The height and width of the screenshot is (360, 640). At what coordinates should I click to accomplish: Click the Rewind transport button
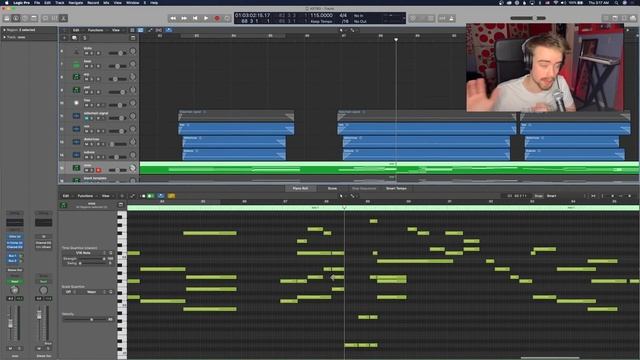pos(173,18)
